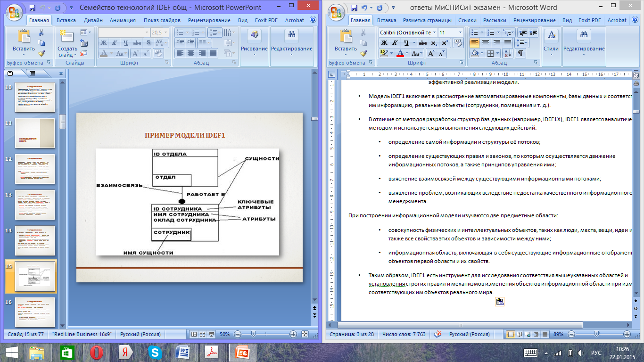Screen dimensions: 644x362
Task: Switch to Разметка страницы tab in Word
Action: [x=427, y=20]
